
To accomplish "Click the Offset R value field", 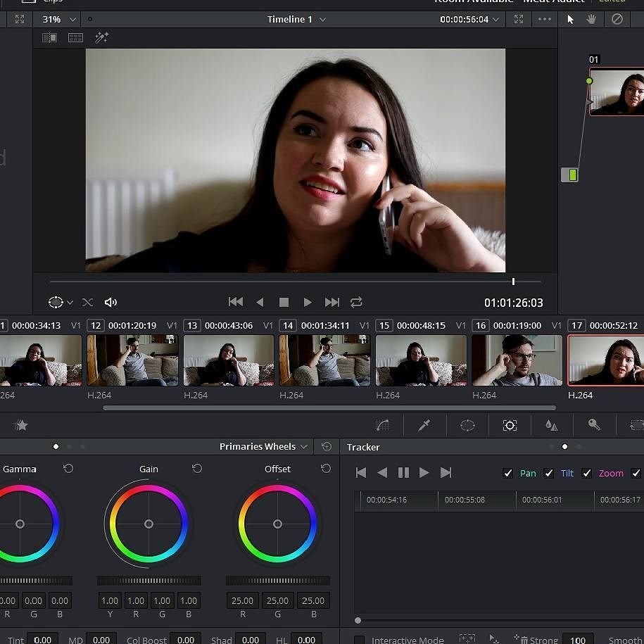I will click(242, 600).
